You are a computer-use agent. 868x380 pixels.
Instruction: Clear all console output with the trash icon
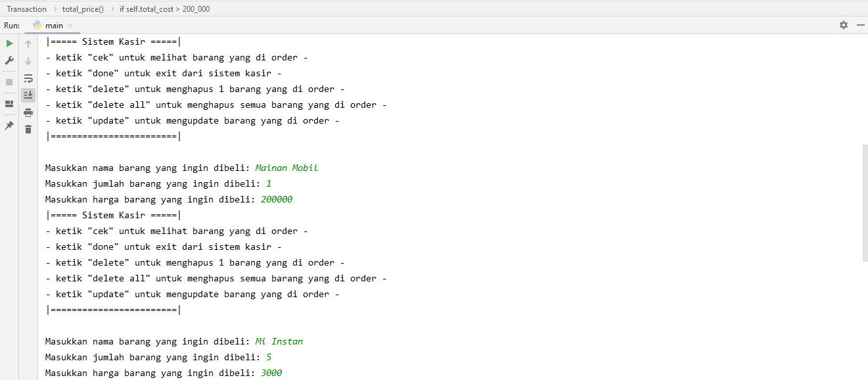tap(28, 130)
